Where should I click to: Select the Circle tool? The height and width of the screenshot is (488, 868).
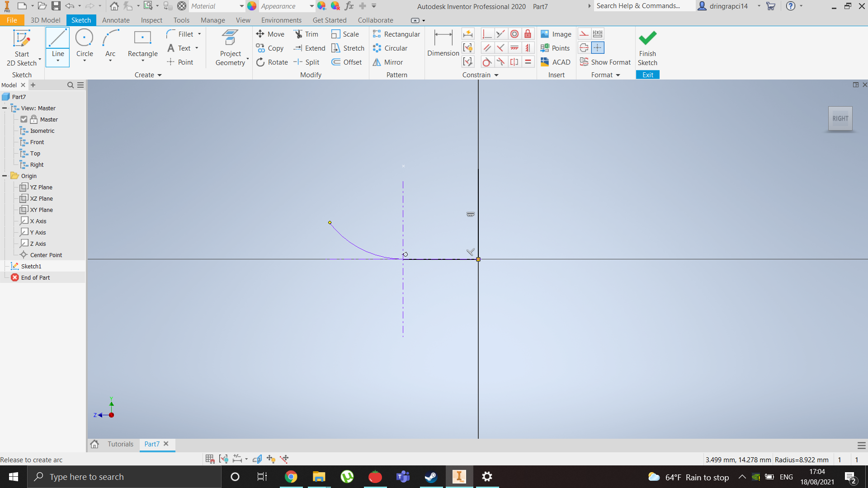click(x=84, y=45)
